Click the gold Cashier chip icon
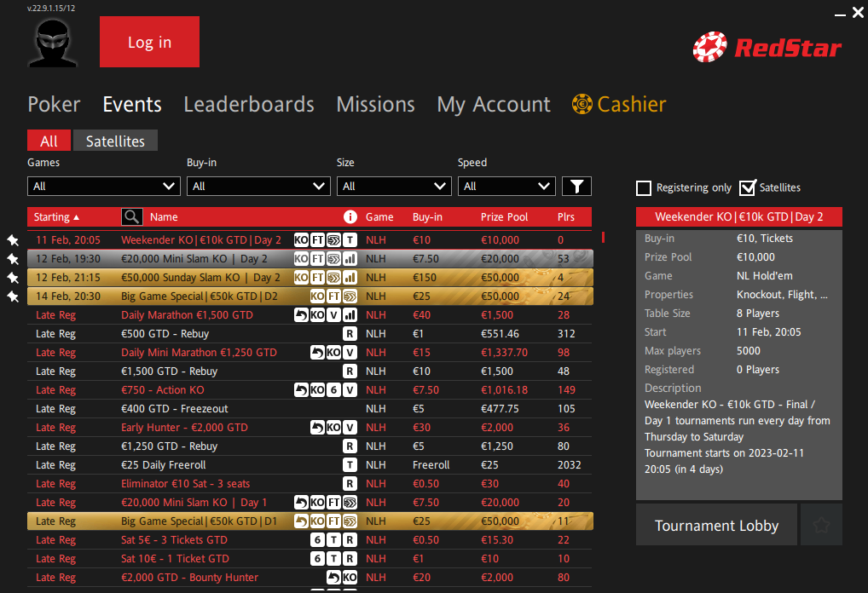The width and height of the screenshot is (868, 593). tap(582, 104)
